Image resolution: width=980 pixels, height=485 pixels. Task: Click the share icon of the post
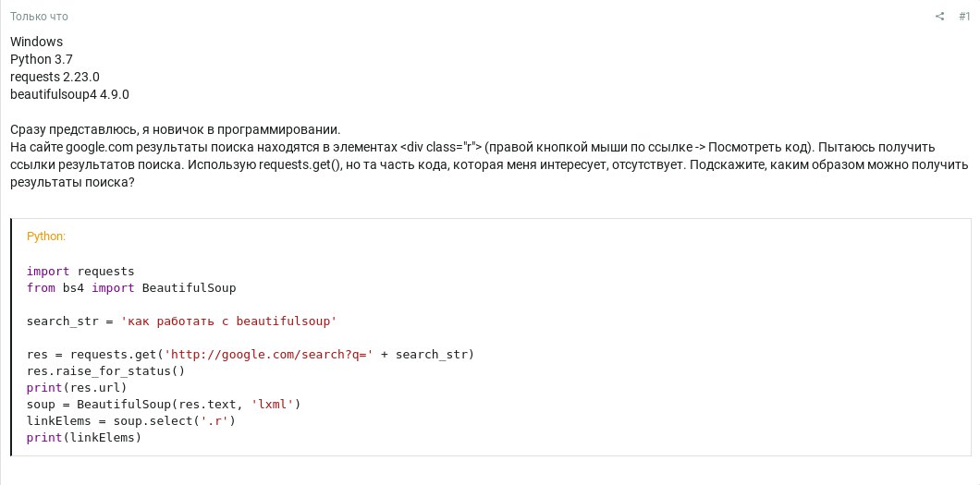[939, 17]
